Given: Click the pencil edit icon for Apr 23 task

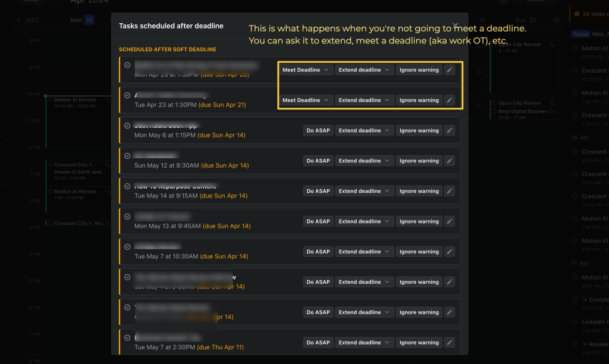Looking at the screenshot, I should pyautogui.click(x=450, y=101).
